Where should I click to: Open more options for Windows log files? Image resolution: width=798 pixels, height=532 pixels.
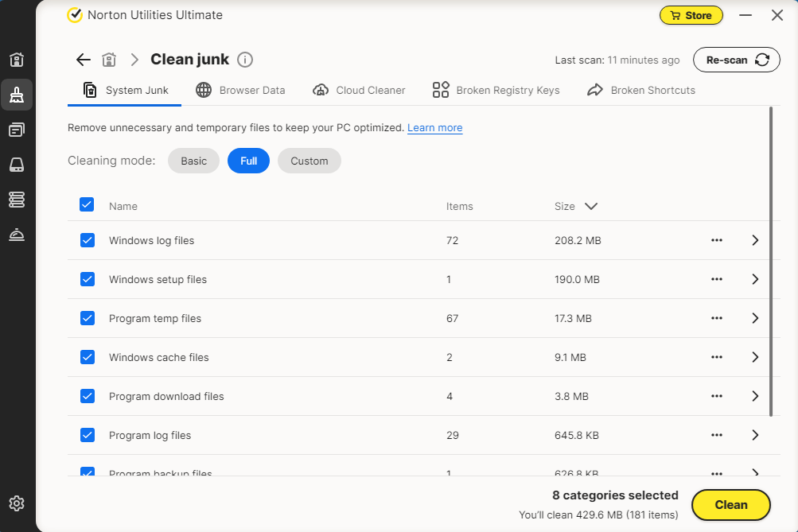tap(716, 240)
